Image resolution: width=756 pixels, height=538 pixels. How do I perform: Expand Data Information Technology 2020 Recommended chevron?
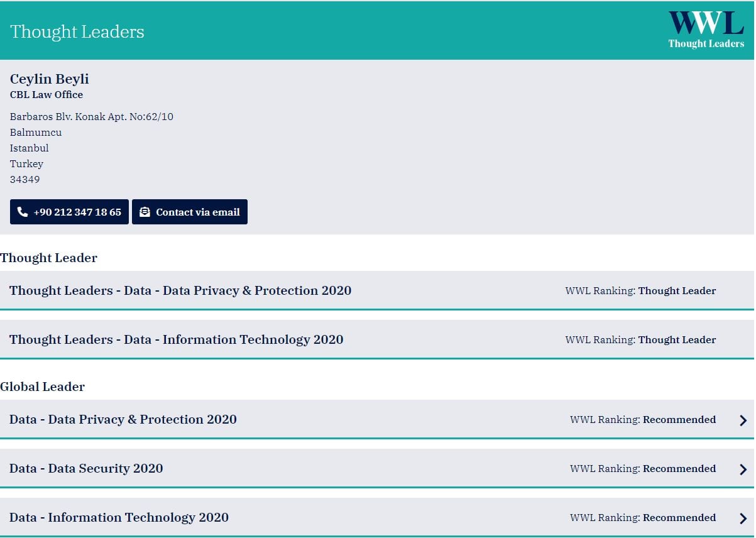[743, 519]
